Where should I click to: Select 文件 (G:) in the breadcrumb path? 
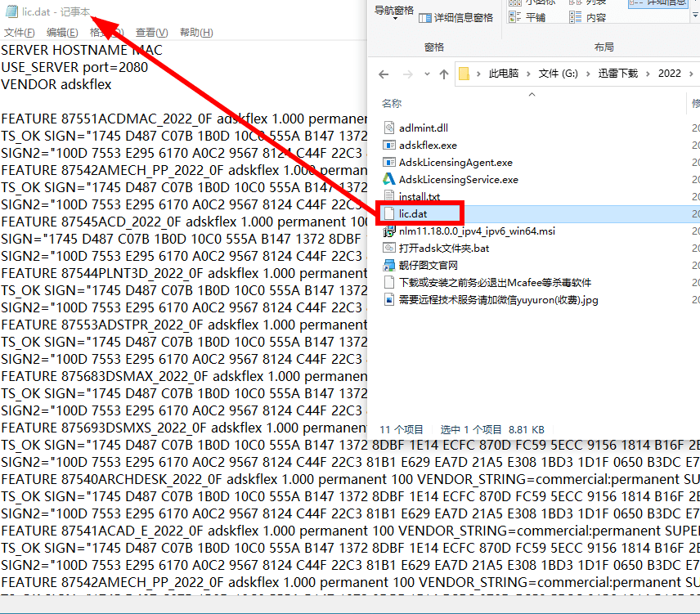[558, 74]
